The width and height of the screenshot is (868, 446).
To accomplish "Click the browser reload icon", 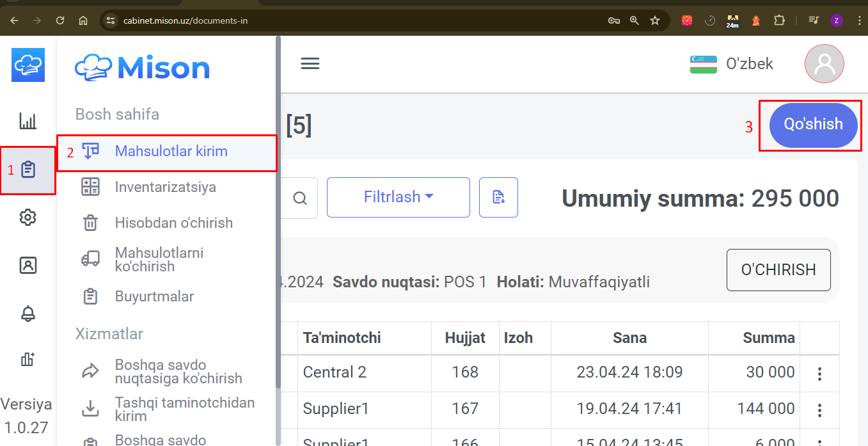I will [60, 20].
